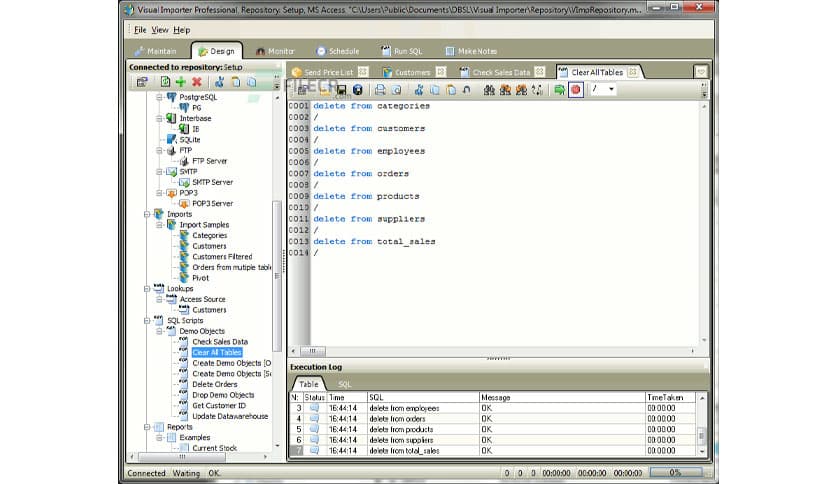Select the Table tab in Execution Log
Screen dimensions: 836x484
click(x=309, y=384)
